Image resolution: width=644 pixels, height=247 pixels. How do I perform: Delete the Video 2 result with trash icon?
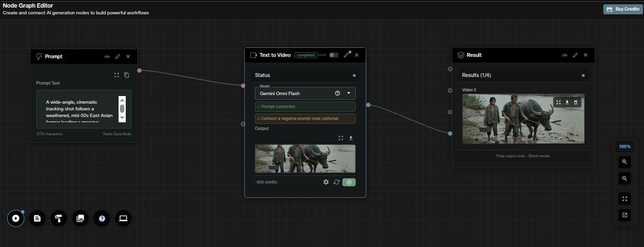(x=576, y=102)
